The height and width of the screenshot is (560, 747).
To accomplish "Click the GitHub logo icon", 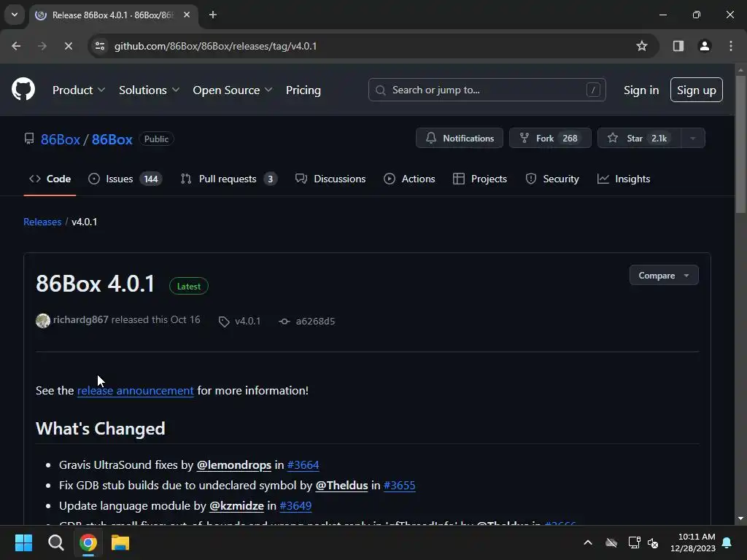I will click(23, 90).
